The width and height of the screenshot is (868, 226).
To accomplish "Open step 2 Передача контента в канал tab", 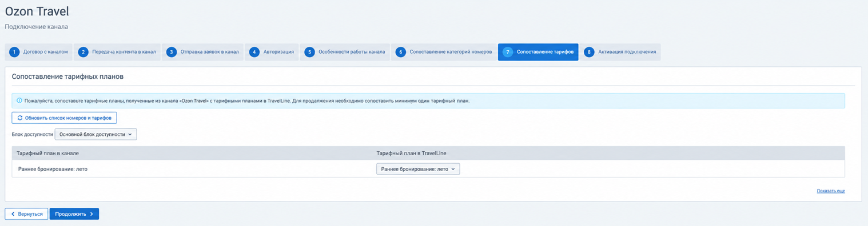I will coord(117,52).
